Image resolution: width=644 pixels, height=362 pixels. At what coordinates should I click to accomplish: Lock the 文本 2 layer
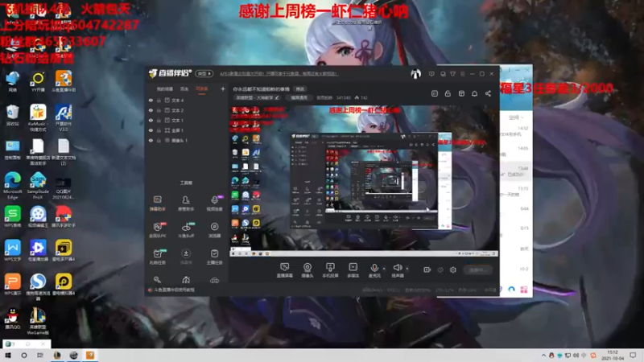click(x=159, y=110)
